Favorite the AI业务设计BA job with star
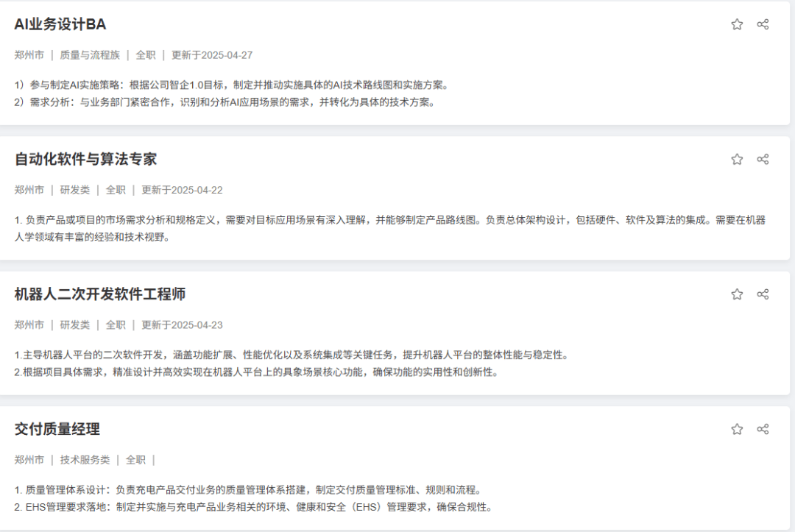 pyautogui.click(x=737, y=24)
